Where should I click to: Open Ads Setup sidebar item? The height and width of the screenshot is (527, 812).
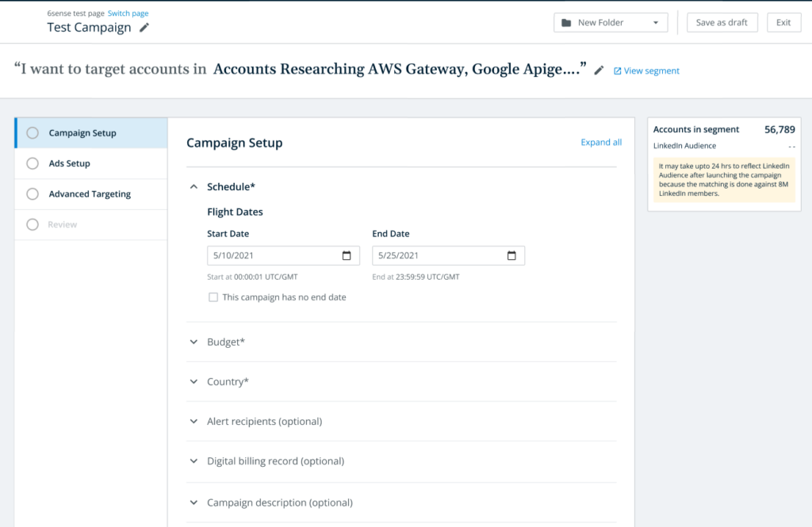(x=91, y=163)
